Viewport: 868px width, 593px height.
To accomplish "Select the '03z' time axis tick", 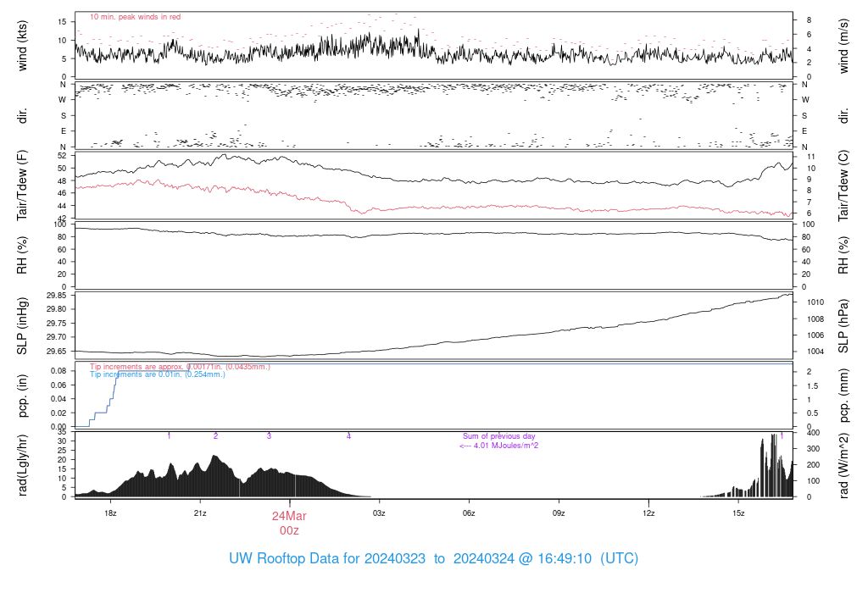I will [379, 513].
